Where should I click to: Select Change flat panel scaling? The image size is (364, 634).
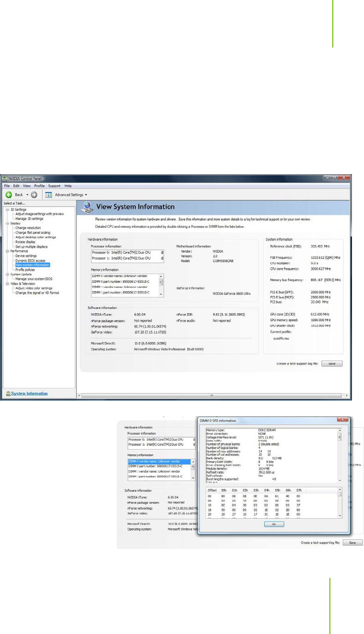[x=33, y=232]
